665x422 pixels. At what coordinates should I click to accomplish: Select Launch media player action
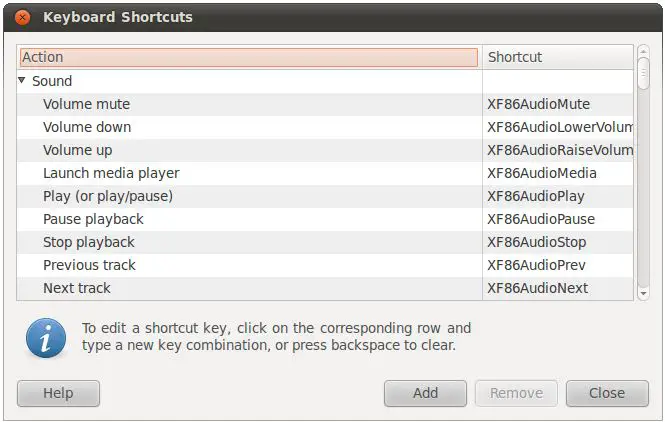(x=111, y=173)
